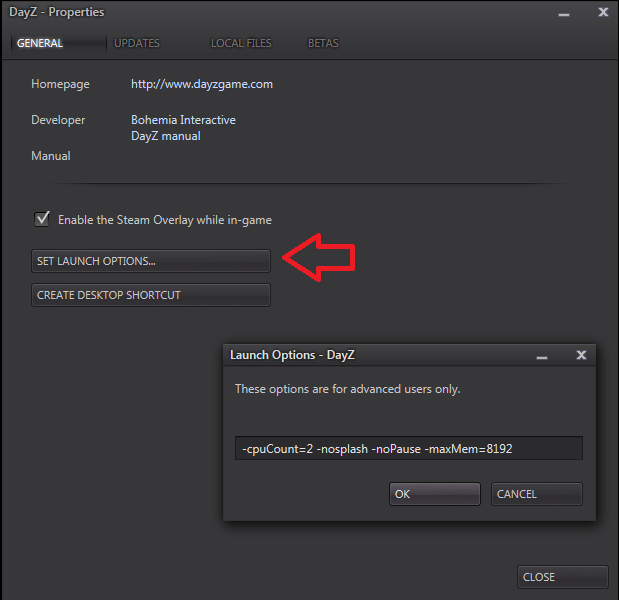The width and height of the screenshot is (619, 600).
Task: Click 'These options are for advanced users only' text
Action: [347, 389]
